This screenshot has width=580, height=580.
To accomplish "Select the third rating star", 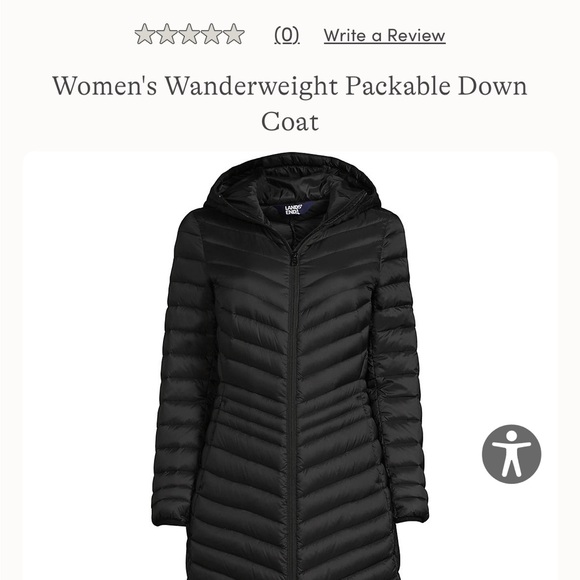I will pyautogui.click(x=189, y=34).
